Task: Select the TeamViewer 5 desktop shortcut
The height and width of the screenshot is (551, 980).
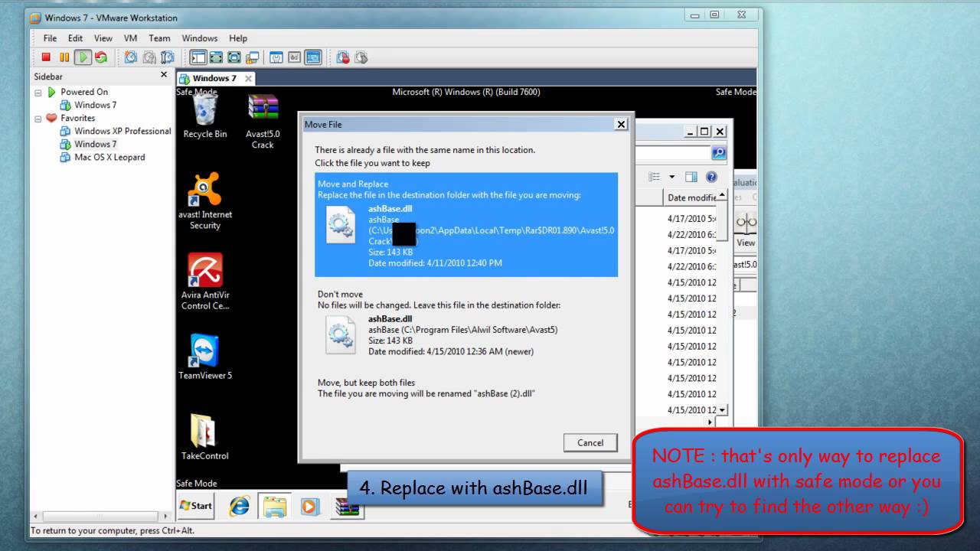Action: (205, 357)
